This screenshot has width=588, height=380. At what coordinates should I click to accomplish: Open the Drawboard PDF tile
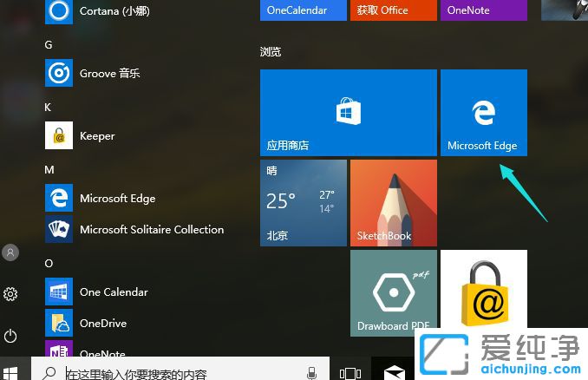click(x=394, y=293)
